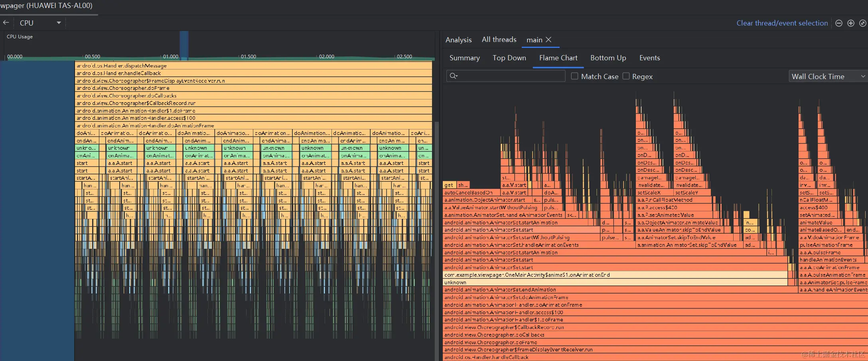Select the setScaleX flame bar
The width and height of the screenshot is (868, 361).
(655, 192)
